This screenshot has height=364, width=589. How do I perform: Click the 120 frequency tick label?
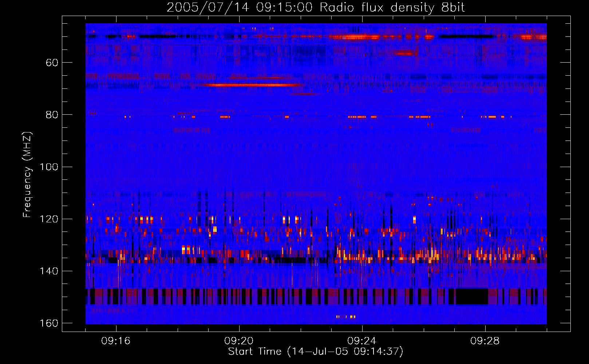coord(49,219)
